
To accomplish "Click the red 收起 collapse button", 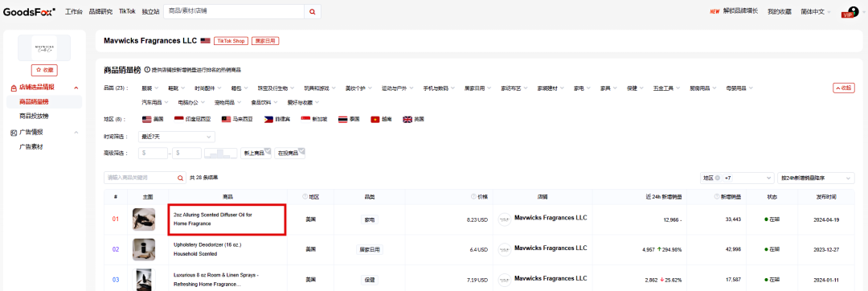I will coord(843,88).
